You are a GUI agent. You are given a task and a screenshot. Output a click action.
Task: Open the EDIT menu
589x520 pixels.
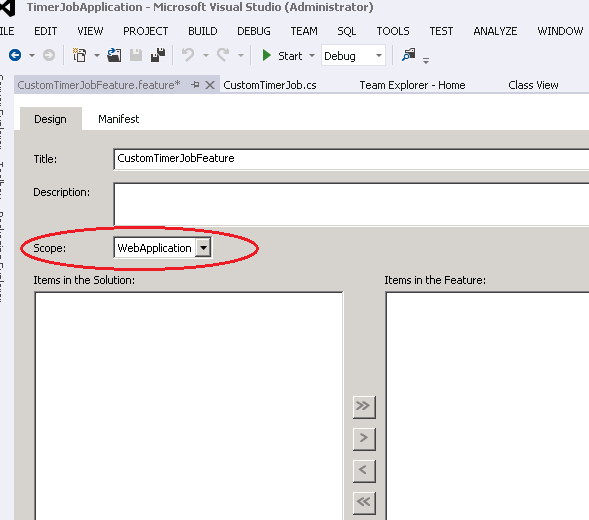pyautogui.click(x=45, y=31)
